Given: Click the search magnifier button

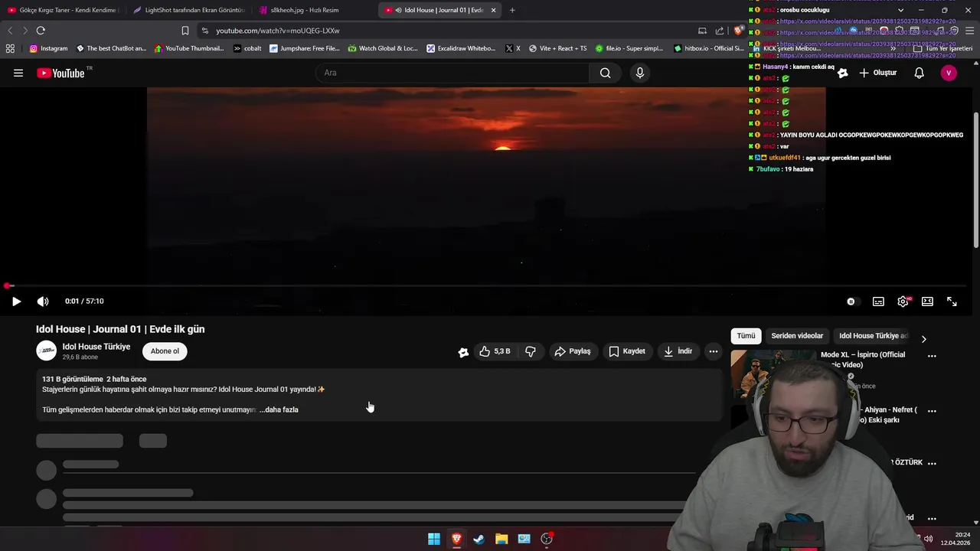Looking at the screenshot, I should [605, 73].
